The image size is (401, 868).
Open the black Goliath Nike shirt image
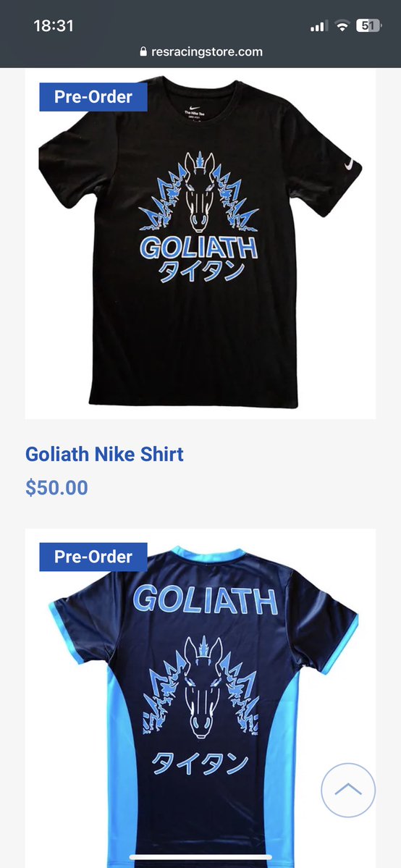click(200, 243)
